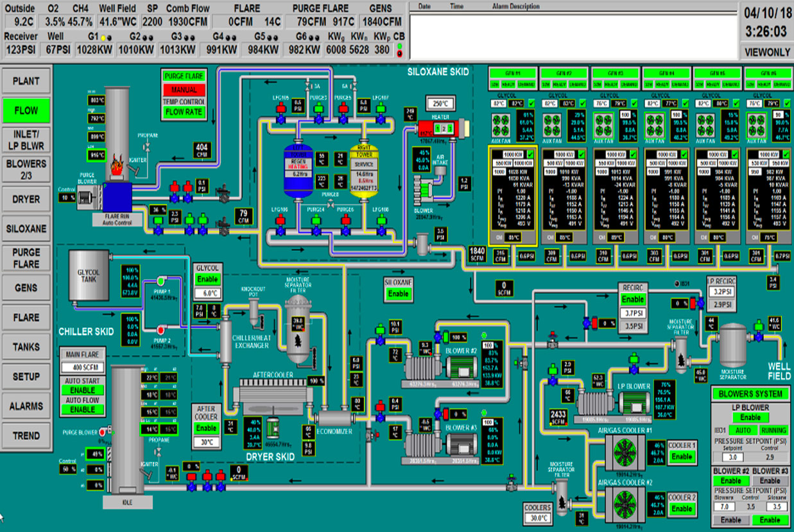Image resolution: width=794 pixels, height=532 pixels.
Task: Go to INLET/LP BLWR screen
Action: click(26, 140)
